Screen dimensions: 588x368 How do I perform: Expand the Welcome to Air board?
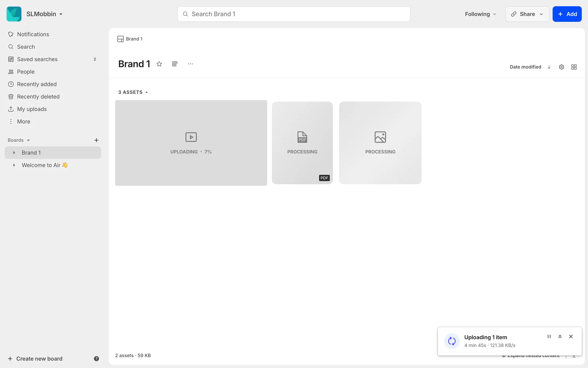coord(14,165)
